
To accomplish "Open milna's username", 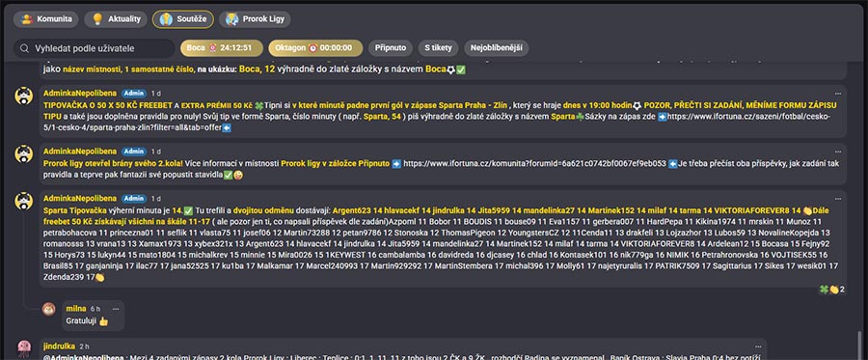I will click(76, 309).
